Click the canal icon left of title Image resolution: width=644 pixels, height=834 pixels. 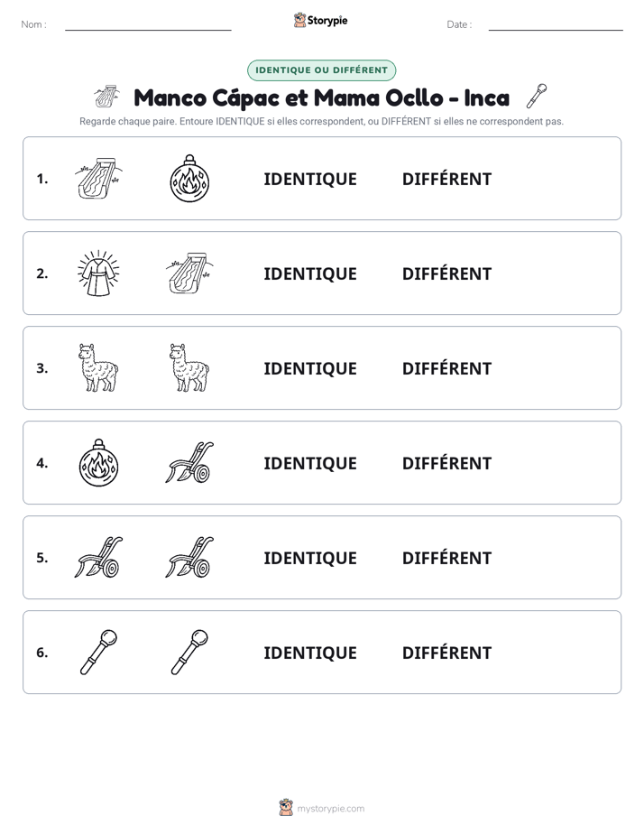tap(106, 97)
